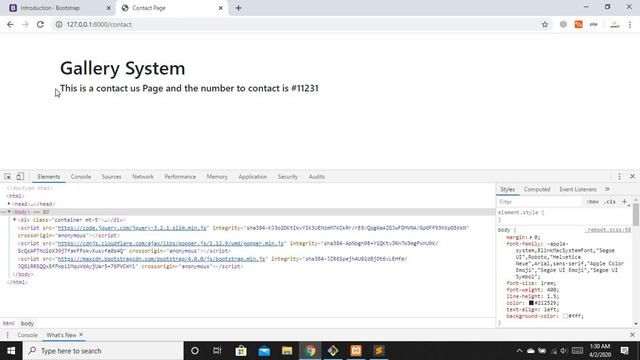Select the doctype html line

click(x=29, y=188)
